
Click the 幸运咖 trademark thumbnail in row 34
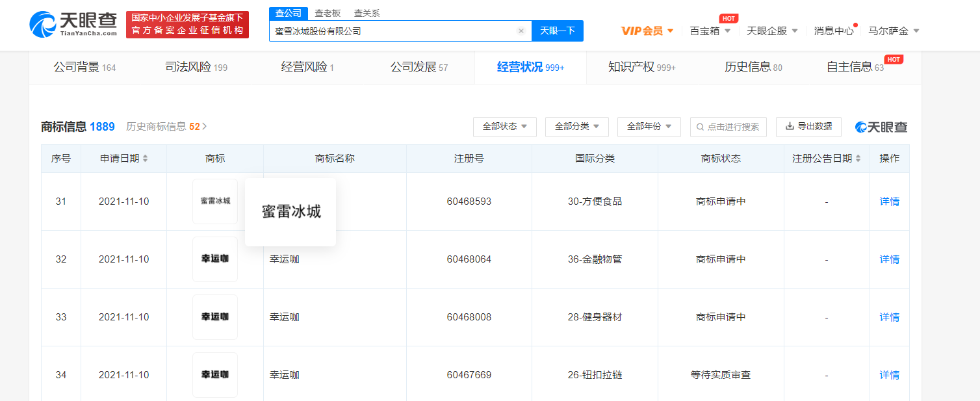click(x=215, y=375)
